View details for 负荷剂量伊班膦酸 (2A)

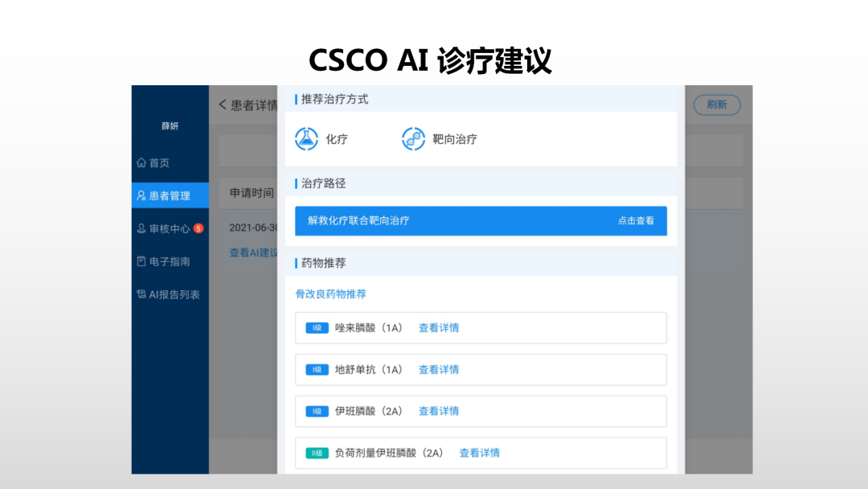(479, 453)
